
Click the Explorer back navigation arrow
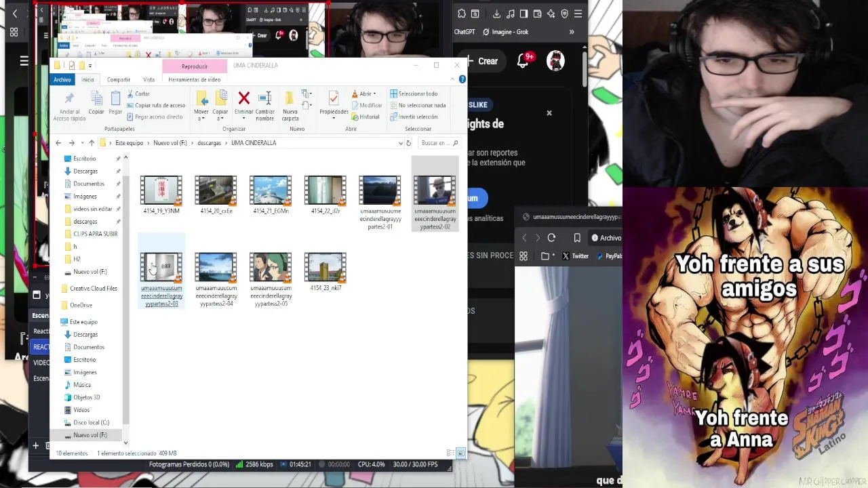click(x=58, y=143)
